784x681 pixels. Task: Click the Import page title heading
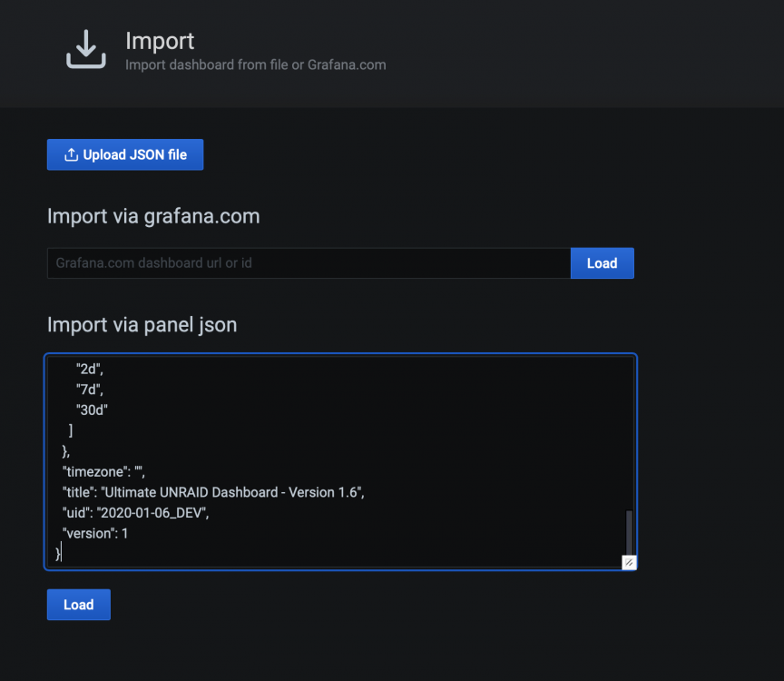pyautogui.click(x=160, y=41)
